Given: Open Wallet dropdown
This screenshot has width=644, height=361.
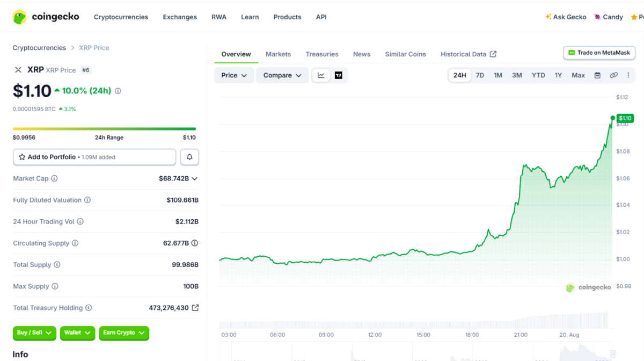Looking at the screenshot, I should pos(77,333).
